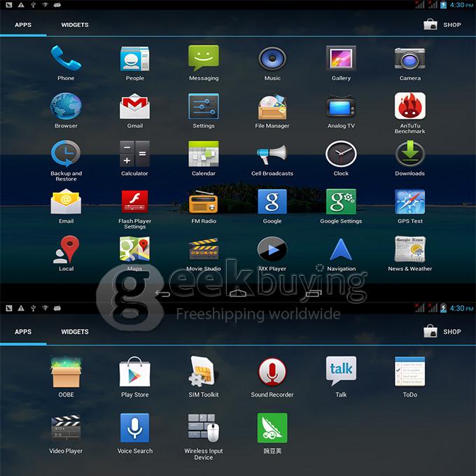
Task: Open the Analog TV app
Action: click(341, 107)
